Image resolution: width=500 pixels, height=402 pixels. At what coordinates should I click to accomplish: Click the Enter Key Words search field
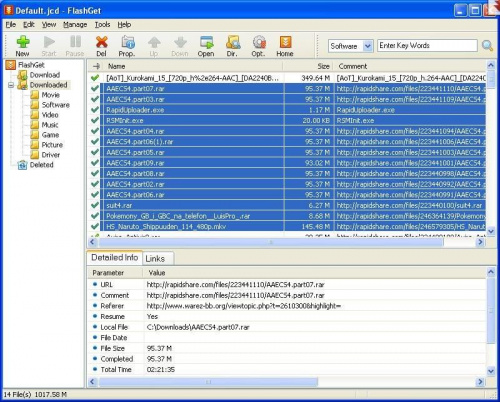[x=427, y=46]
